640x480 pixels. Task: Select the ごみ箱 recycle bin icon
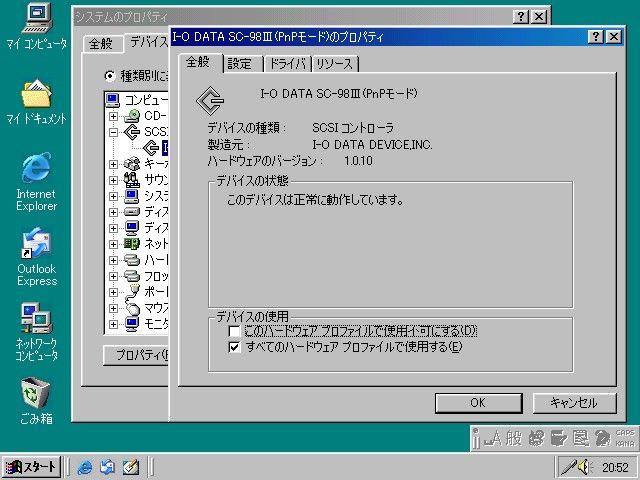[x=36, y=401]
